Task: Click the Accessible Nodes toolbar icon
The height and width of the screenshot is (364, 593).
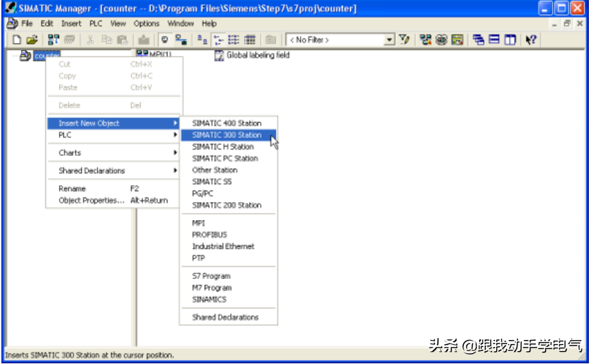Action: [x=54, y=40]
